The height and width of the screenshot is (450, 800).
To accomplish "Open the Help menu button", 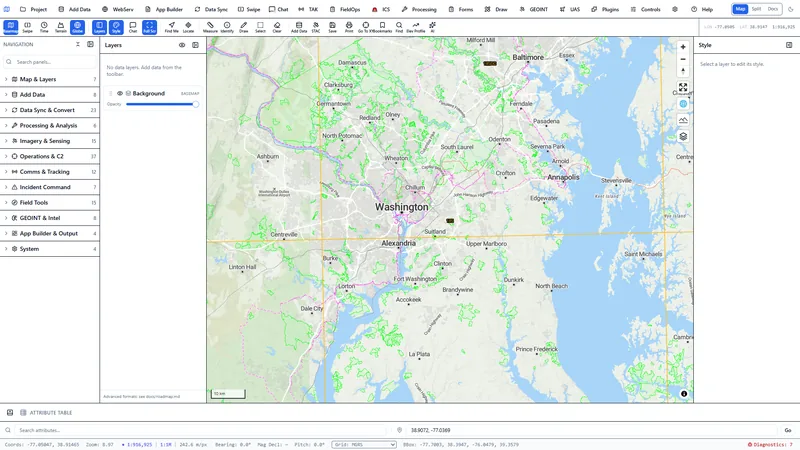I will point(702,9).
